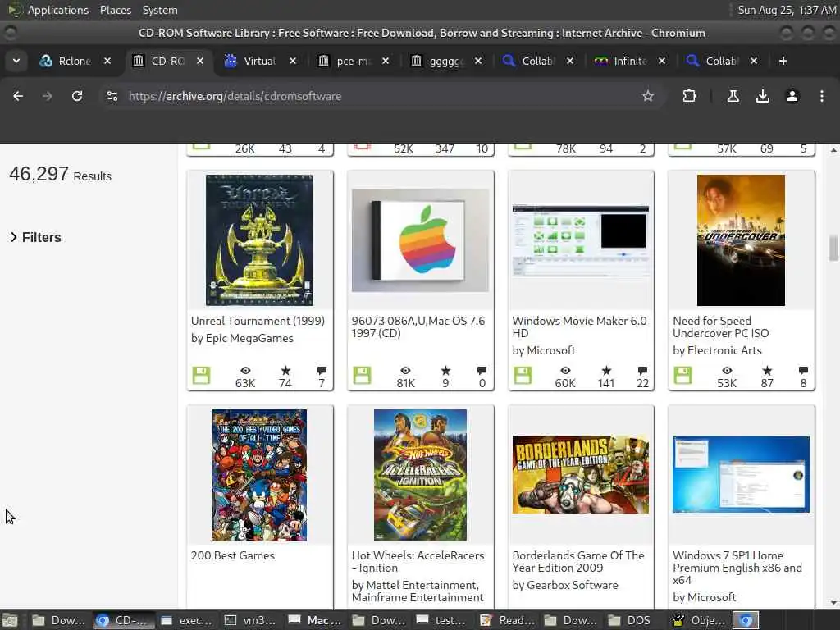840x630 pixels.
Task: Click software floppy icon on Mac OS 7.6 card
Action: 362,376
